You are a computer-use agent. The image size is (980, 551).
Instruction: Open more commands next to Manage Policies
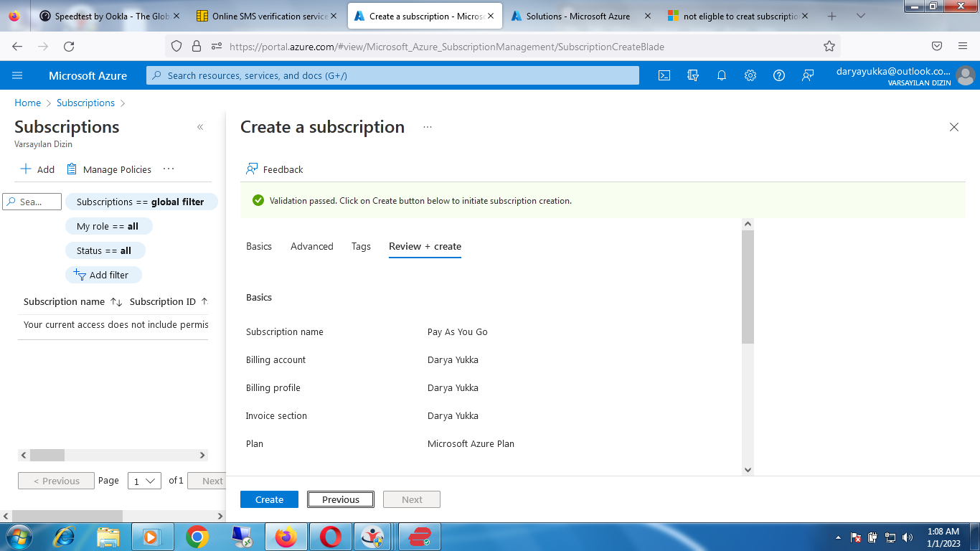click(x=169, y=169)
